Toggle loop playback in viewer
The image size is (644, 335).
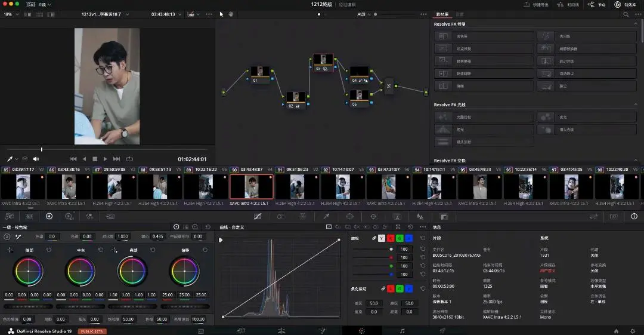click(x=129, y=159)
